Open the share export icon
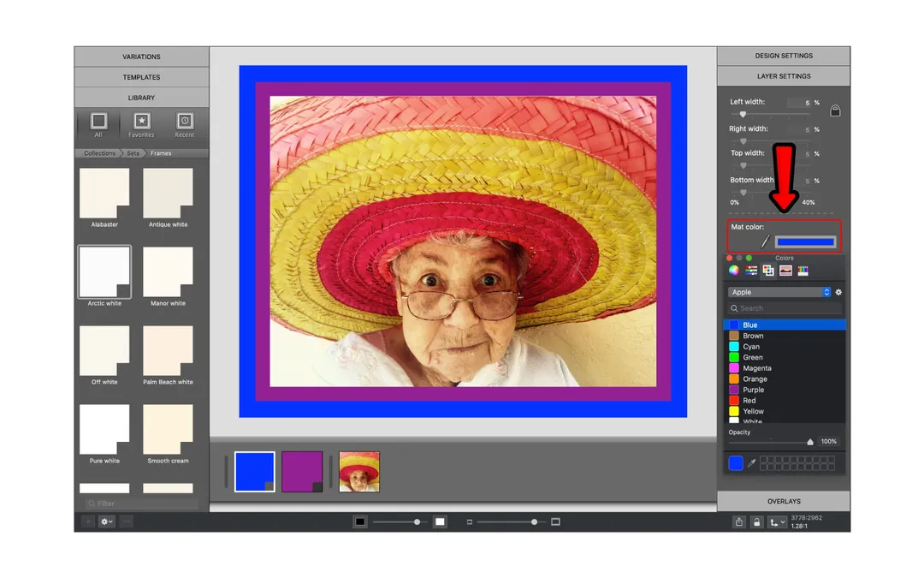 tap(739, 522)
